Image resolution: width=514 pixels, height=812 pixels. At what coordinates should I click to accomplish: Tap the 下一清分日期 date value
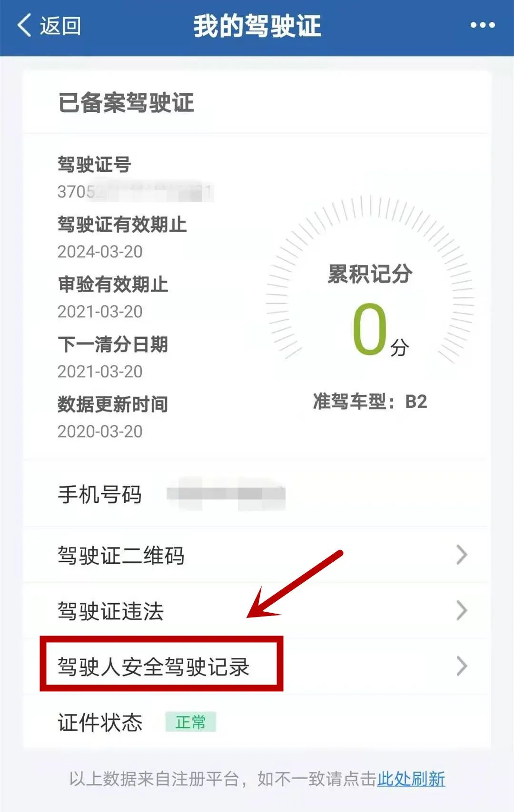(x=100, y=372)
